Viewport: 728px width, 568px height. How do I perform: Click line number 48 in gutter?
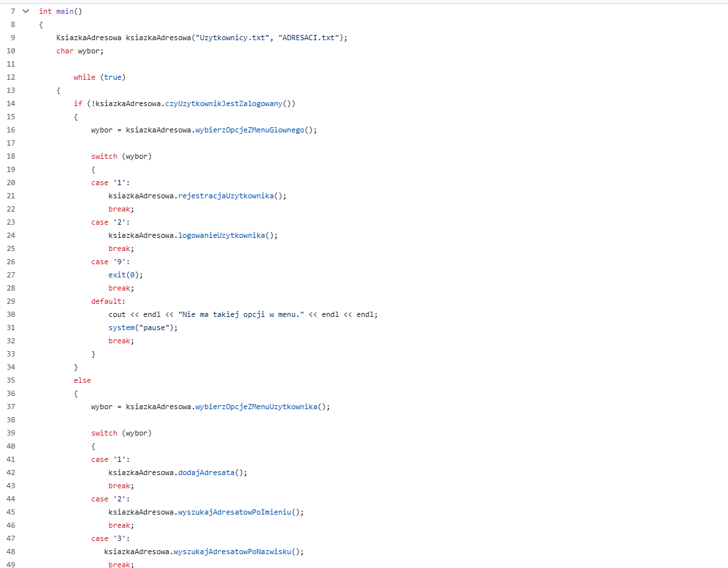11,552
